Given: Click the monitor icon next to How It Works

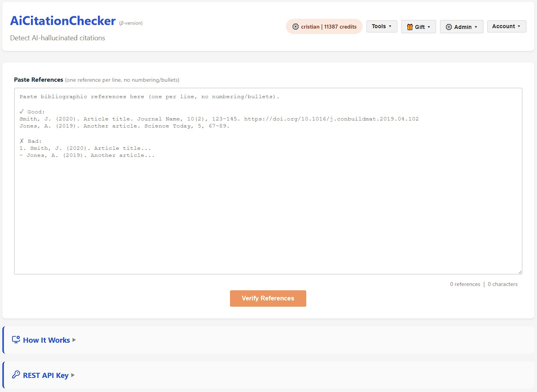Looking at the screenshot, I should coord(16,340).
